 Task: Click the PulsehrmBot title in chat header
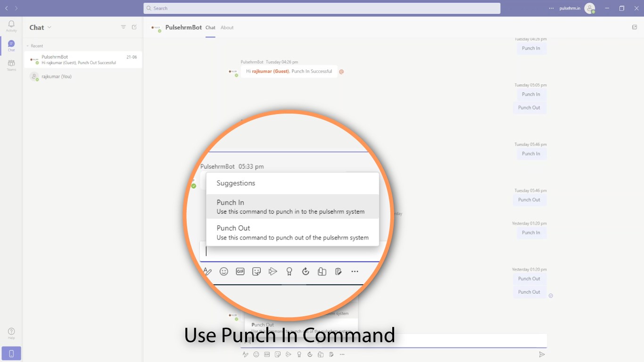tap(184, 27)
